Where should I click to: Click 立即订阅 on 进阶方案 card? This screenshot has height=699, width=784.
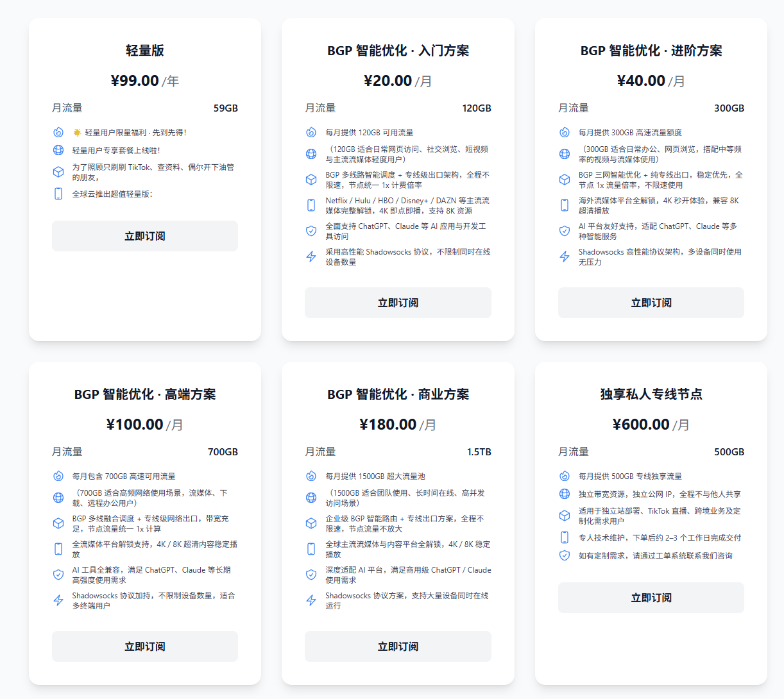[x=651, y=302]
